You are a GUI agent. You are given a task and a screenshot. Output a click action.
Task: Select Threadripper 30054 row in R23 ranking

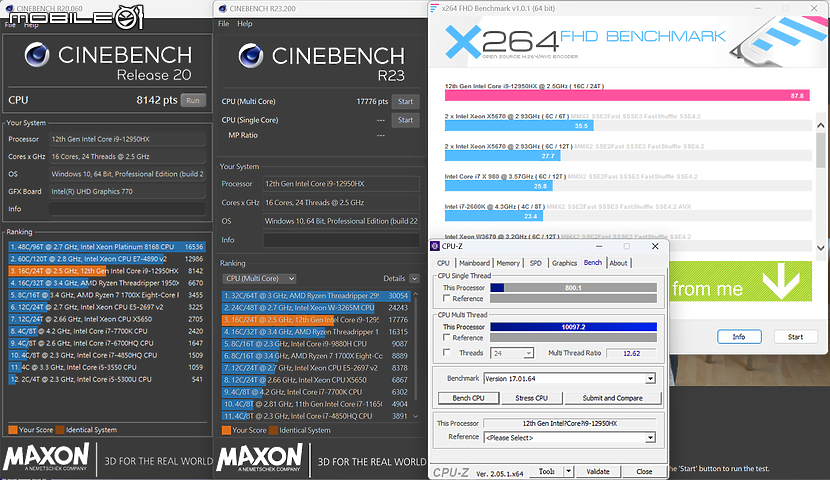[316, 296]
